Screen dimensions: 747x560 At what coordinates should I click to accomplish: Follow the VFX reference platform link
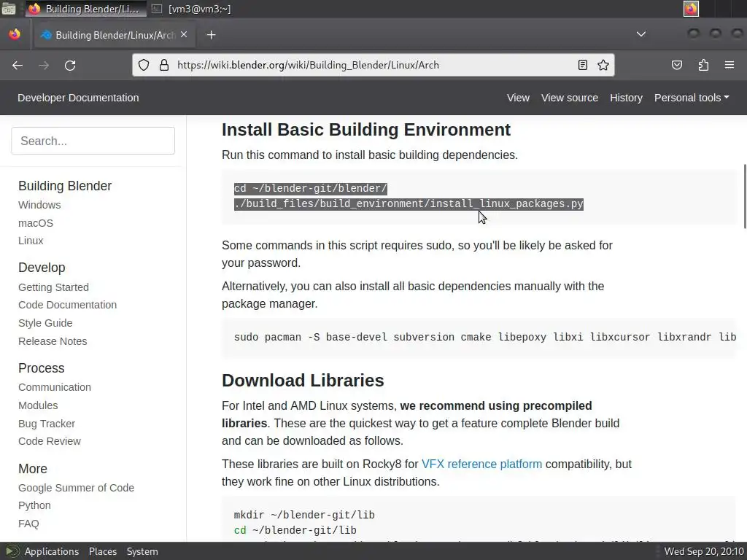(x=481, y=464)
